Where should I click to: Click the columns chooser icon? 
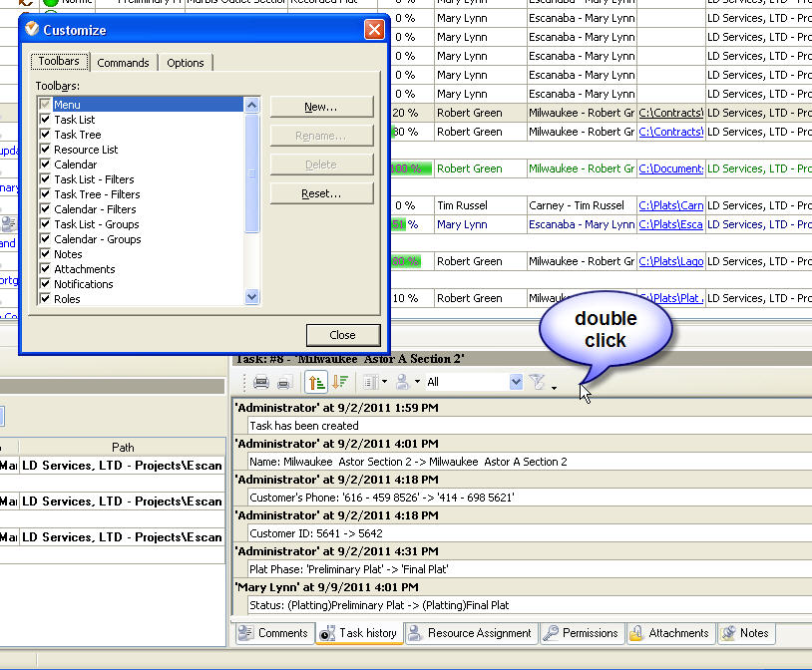point(369,382)
